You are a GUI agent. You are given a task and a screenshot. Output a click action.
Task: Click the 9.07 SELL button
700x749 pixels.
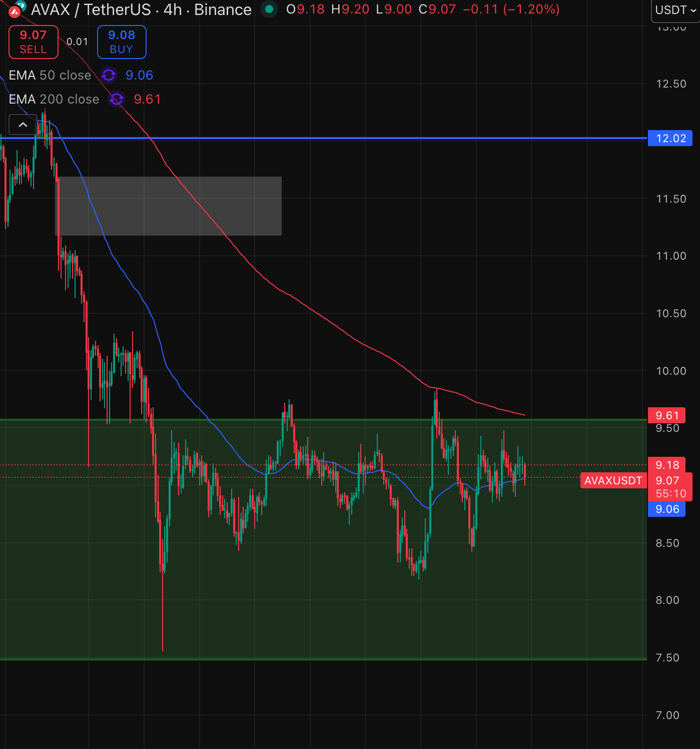pyautogui.click(x=34, y=42)
